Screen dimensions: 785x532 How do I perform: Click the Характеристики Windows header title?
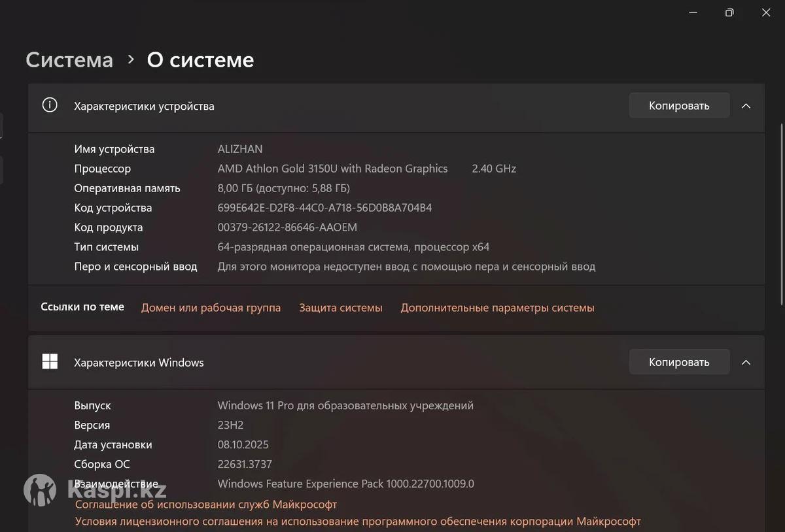pyautogui.click(x=139, y=363)
